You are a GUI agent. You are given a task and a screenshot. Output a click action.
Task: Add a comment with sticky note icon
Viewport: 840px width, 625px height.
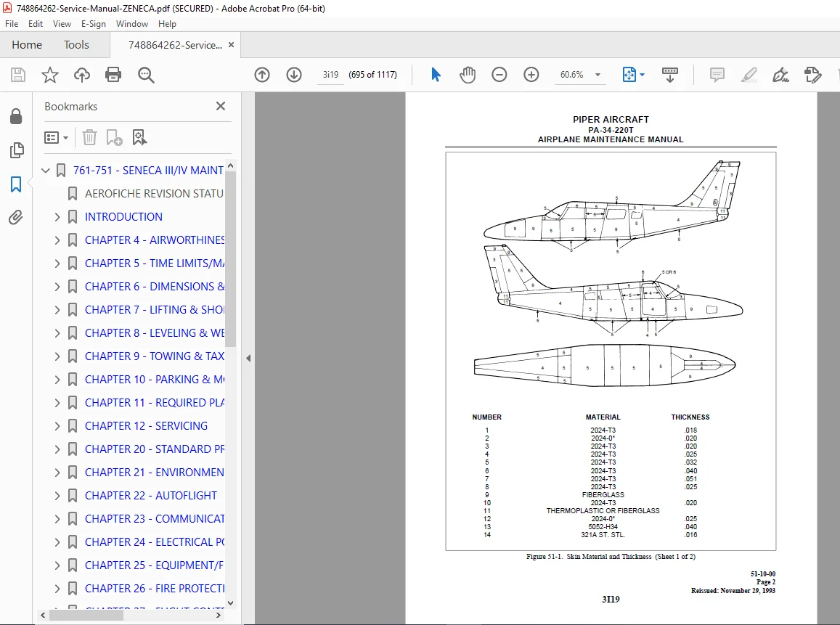point(717,75)
